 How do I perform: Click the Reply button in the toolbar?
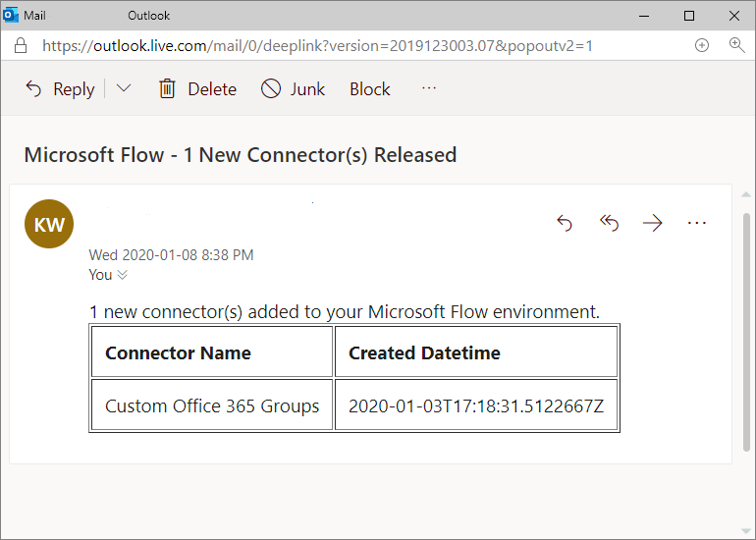point(60,89)
